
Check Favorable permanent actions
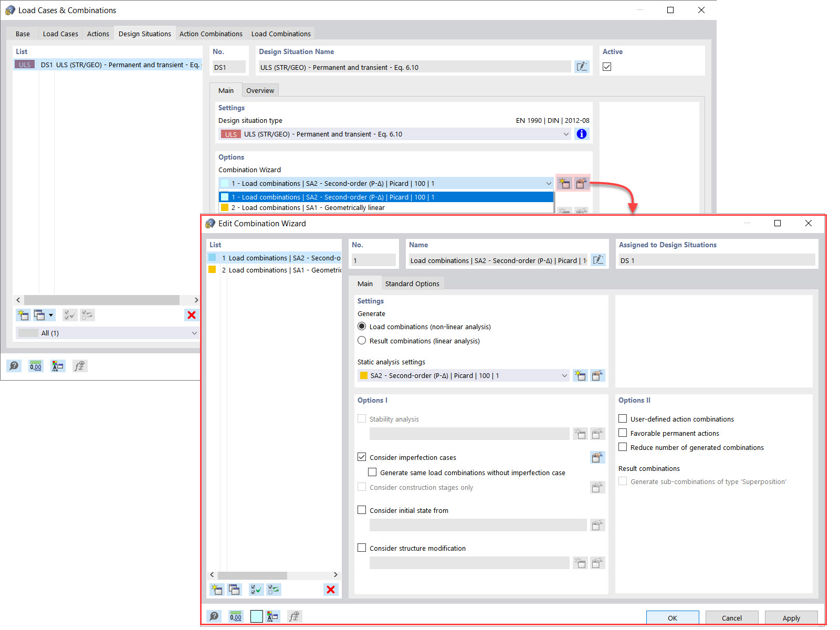[623, 433]
